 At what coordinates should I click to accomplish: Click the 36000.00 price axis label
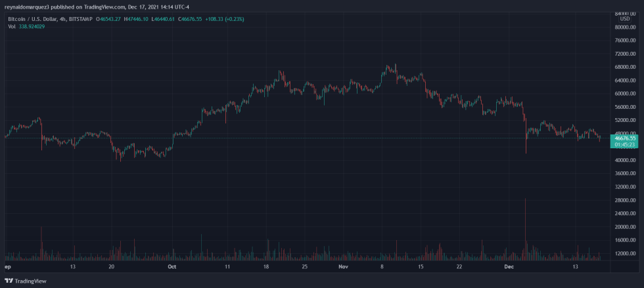tap(625, 174)
